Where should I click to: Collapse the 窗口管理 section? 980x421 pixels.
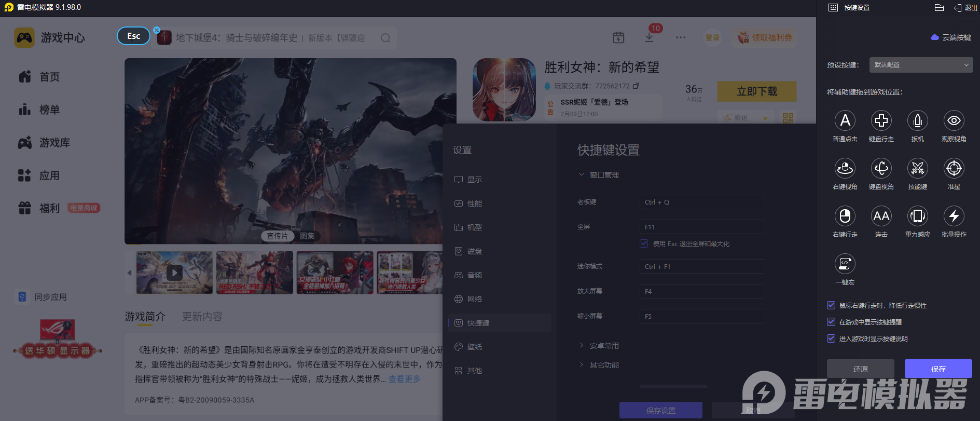(604, 175)
